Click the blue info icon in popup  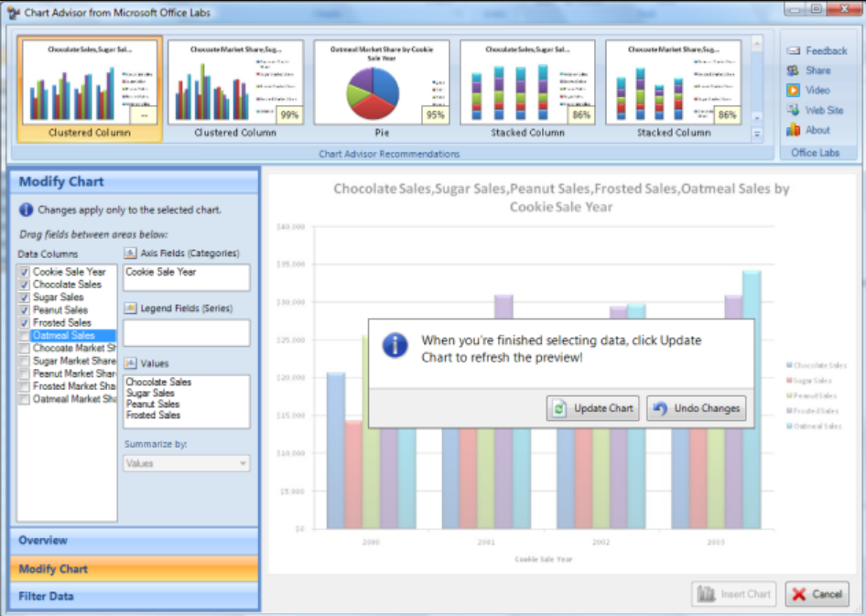click(395, 345)
